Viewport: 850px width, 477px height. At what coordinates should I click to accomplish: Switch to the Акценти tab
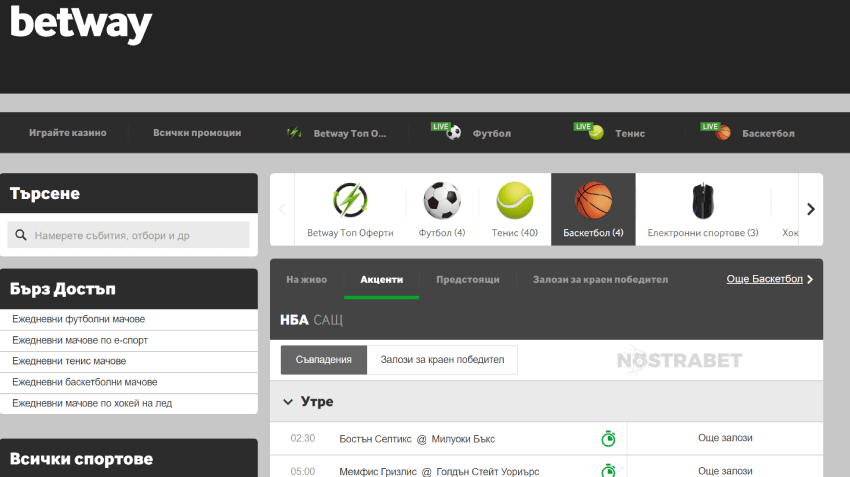(x=382, y=280)
